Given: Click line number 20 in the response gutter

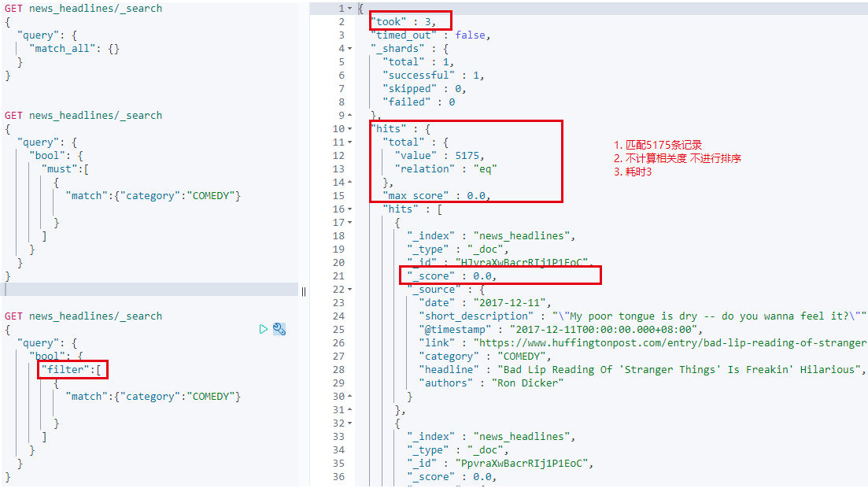Looking at the screenshot, I should 338,262.
